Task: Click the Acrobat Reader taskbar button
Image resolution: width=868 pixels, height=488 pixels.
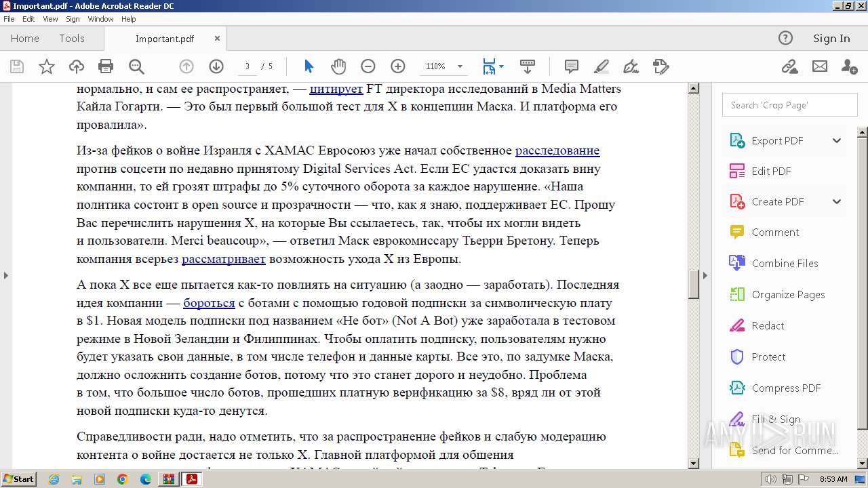Action: pyautogui.click(x=192, y=479)
